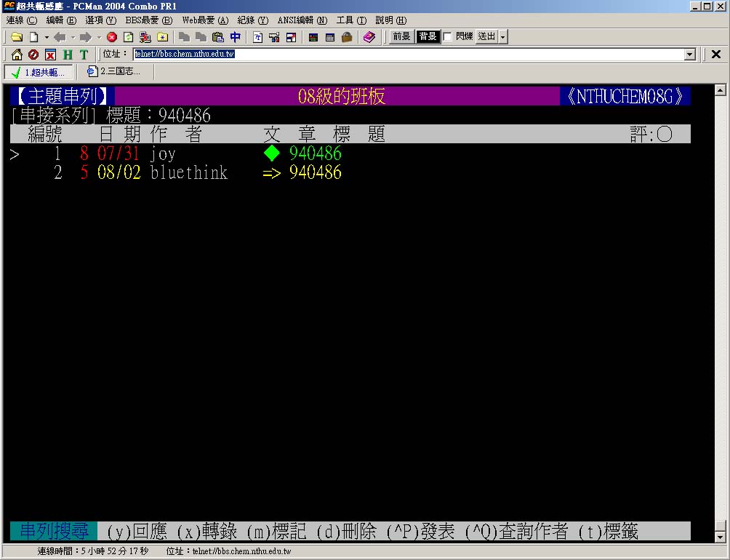Click the telnet address input field
Viewport: 730px width, 560px height.
coord(407,55)
